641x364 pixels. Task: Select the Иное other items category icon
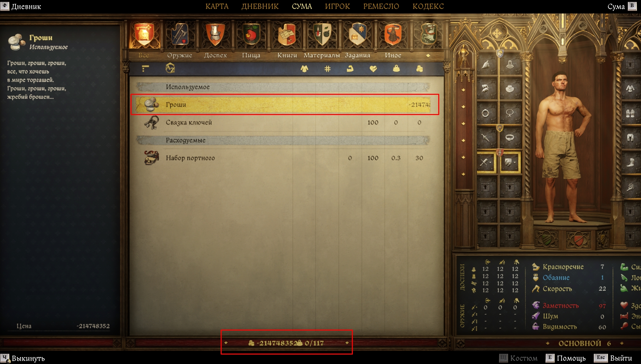[393, 34]
